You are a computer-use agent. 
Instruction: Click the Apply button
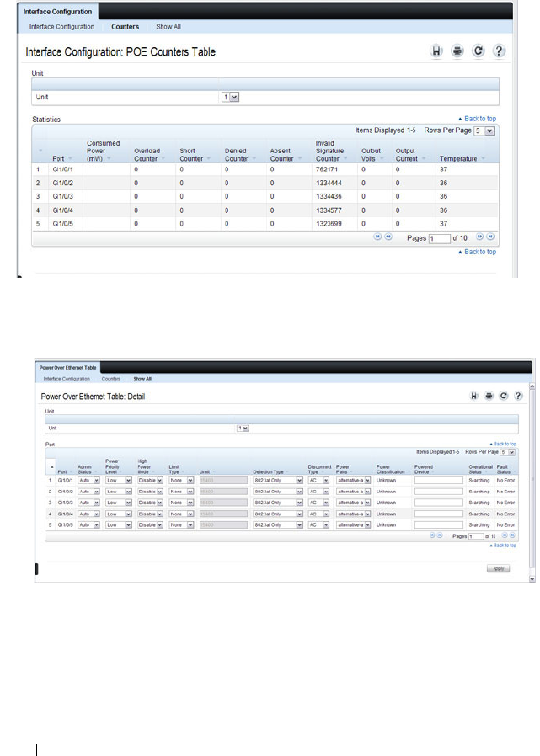click(x=499, y=569)
